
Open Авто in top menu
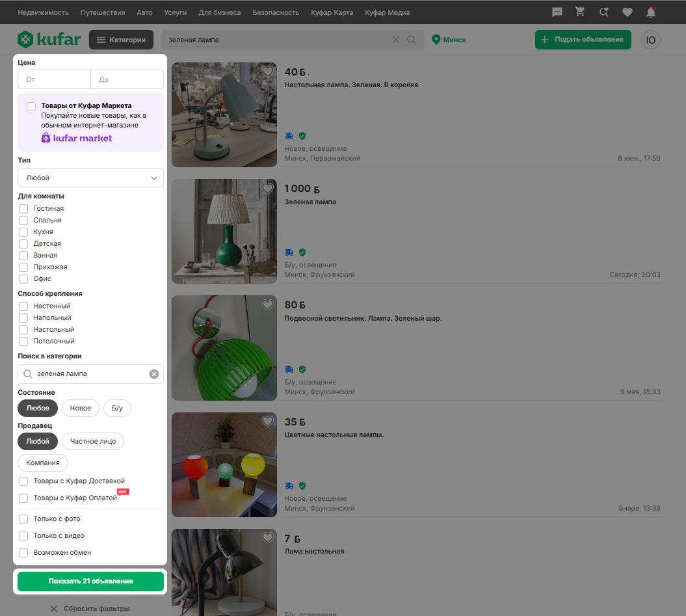(144, 13)
